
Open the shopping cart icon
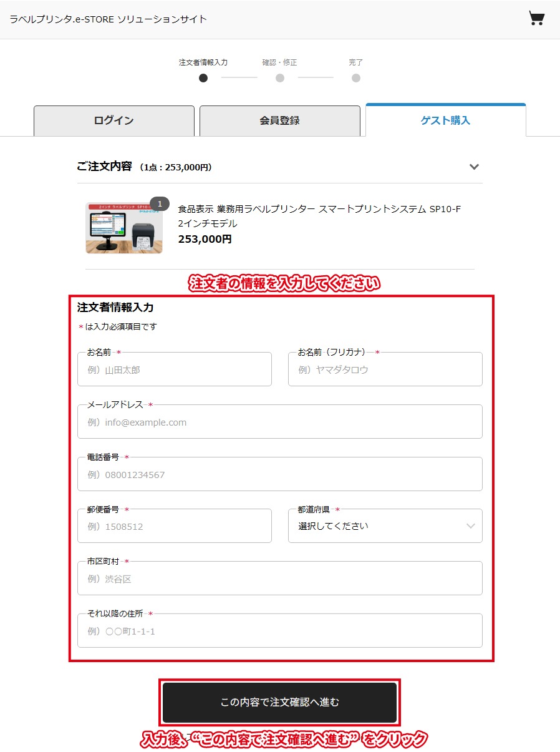(536, 18)
